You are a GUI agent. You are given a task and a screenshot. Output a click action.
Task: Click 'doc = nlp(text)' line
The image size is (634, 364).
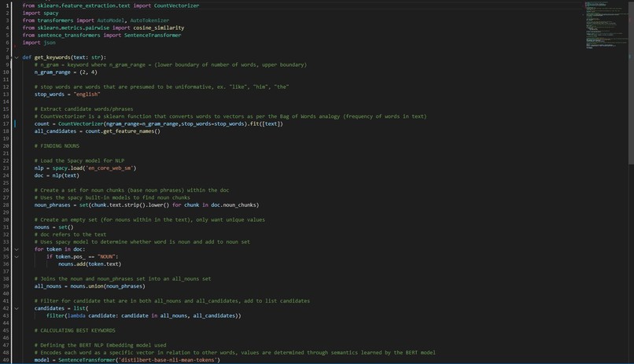click(57, 175)
